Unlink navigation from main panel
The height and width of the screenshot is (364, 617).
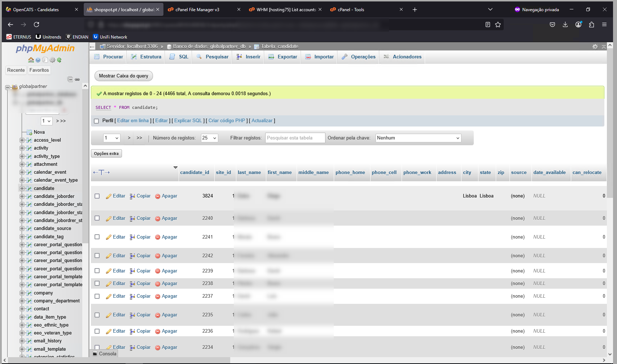77,79
